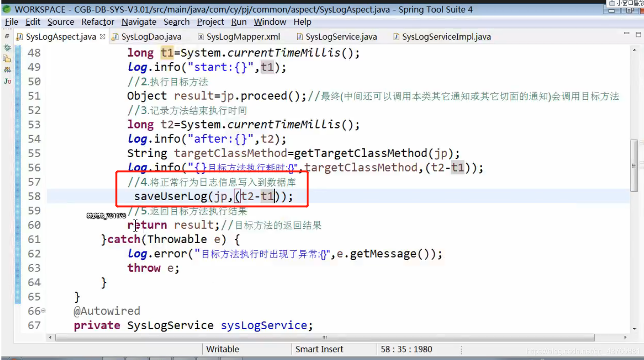The height and width of the screenshot is (360, 644).
Task: Open the Source menu
Action: pyautogui.click(x=61, y=22)
